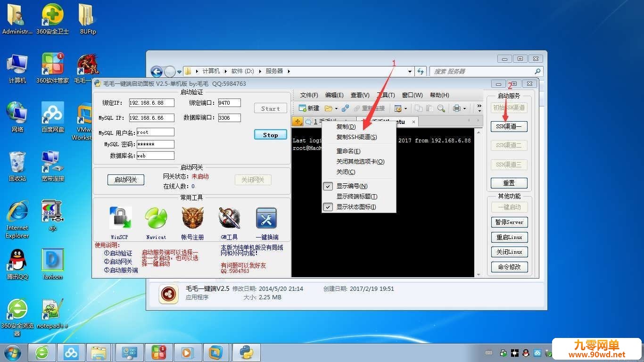The image size is (644, 362).
Task: Click the 启动网关 button
Action: click(125, 180)
